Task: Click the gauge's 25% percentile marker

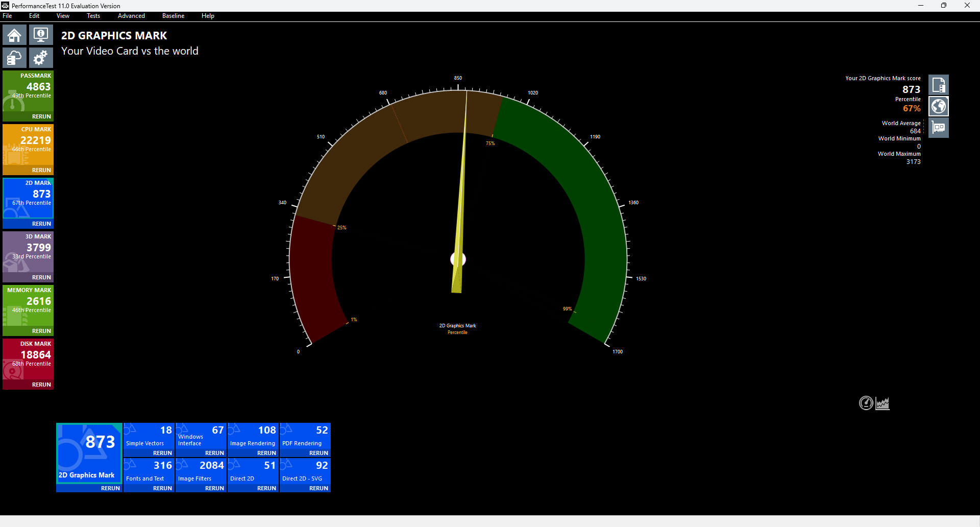Action: click(341, 228)
